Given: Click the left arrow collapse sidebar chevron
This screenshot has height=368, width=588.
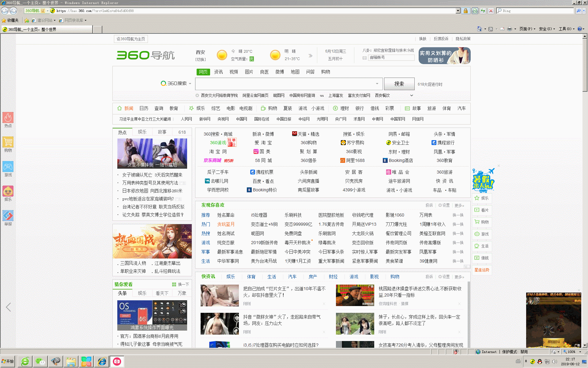Looking at the screenshot, I should (9, 307).
